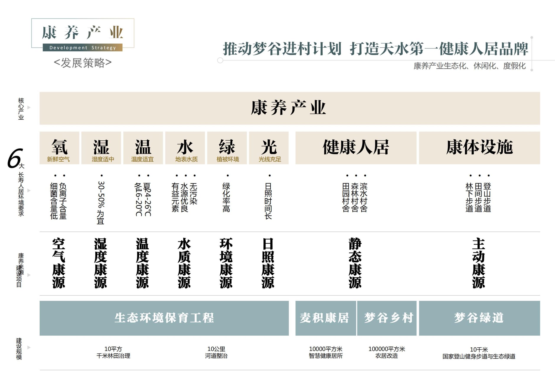Click the 'Development Strategy' banner under the title
Screen dimensions: 555x392
click(82, 48)
